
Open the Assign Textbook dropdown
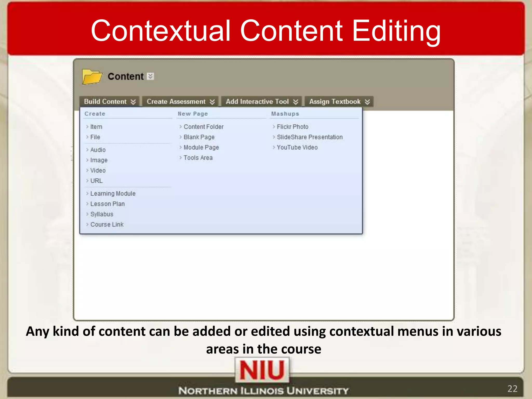339,102
